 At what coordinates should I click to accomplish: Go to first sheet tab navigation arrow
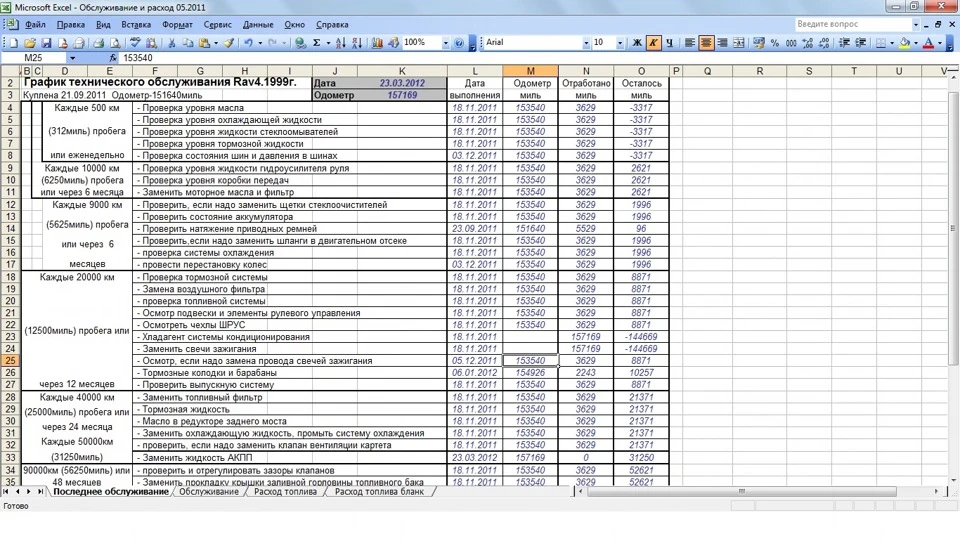(x=6, y=491)
